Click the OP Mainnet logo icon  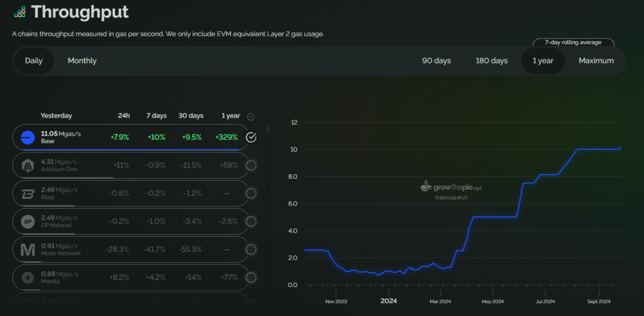pyautogui.click(x=28, y=222)
